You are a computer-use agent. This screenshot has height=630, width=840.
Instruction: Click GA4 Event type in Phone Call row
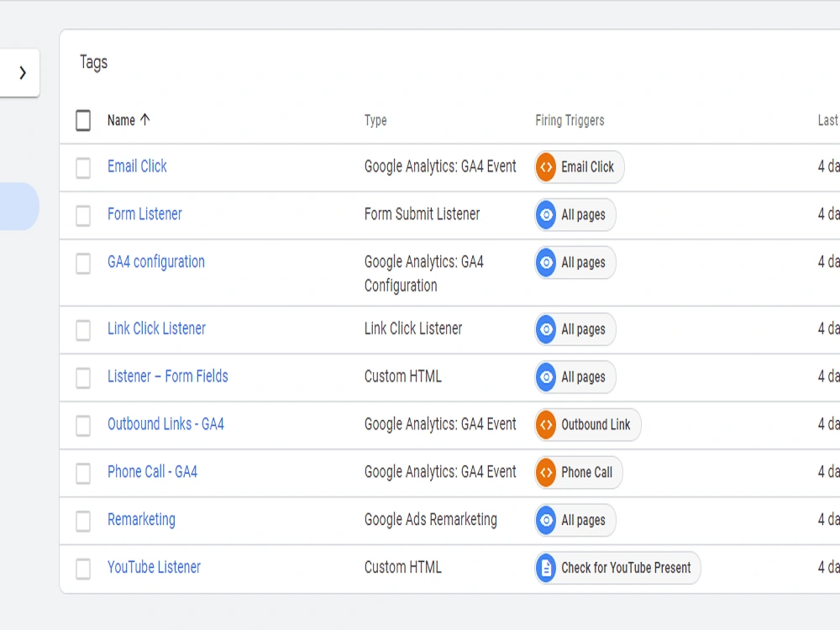[440, 472]
